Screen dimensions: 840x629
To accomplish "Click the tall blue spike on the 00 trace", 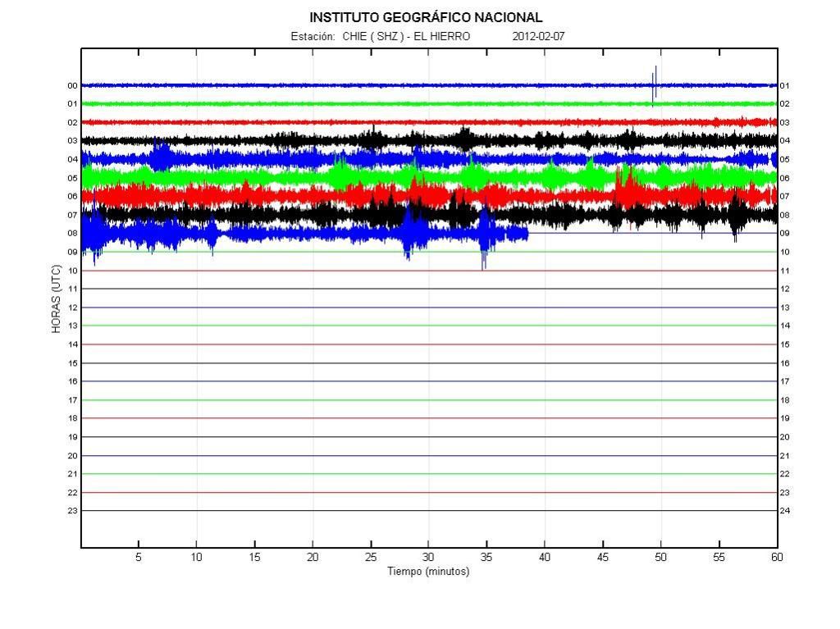I will tap(655, 82).
